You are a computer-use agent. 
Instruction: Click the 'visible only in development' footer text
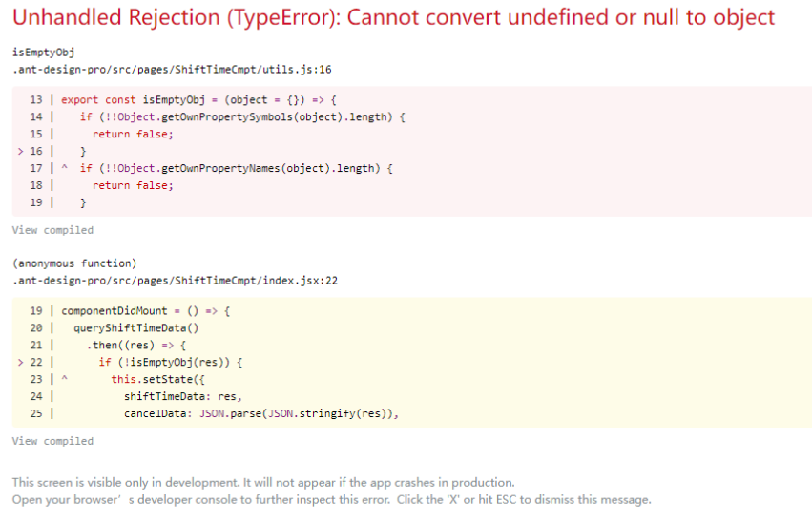pos(263,482)
